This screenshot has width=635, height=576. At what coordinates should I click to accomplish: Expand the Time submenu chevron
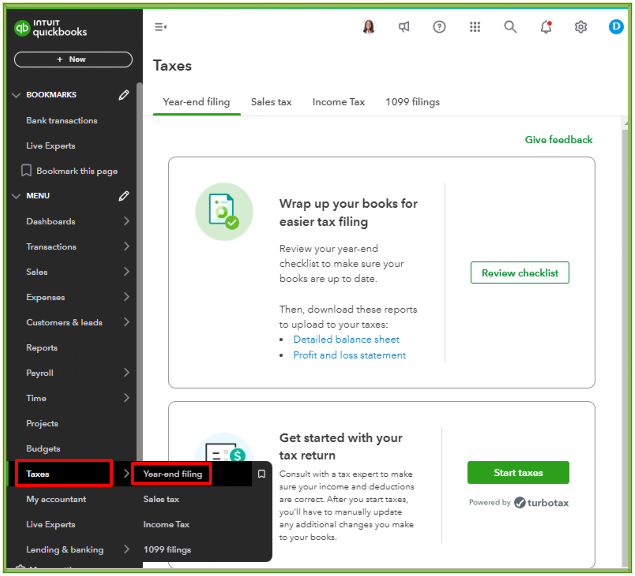(x=126, y=398)
